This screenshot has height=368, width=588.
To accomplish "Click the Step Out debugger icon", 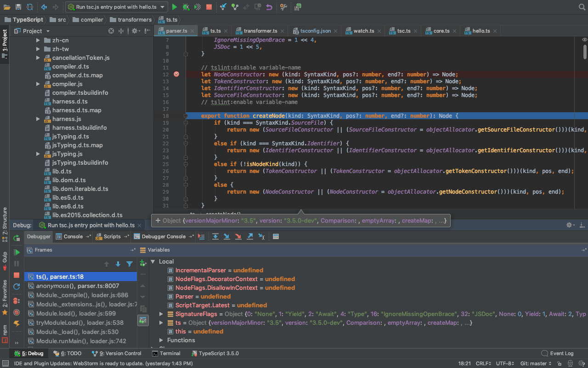I will (250, 236).
